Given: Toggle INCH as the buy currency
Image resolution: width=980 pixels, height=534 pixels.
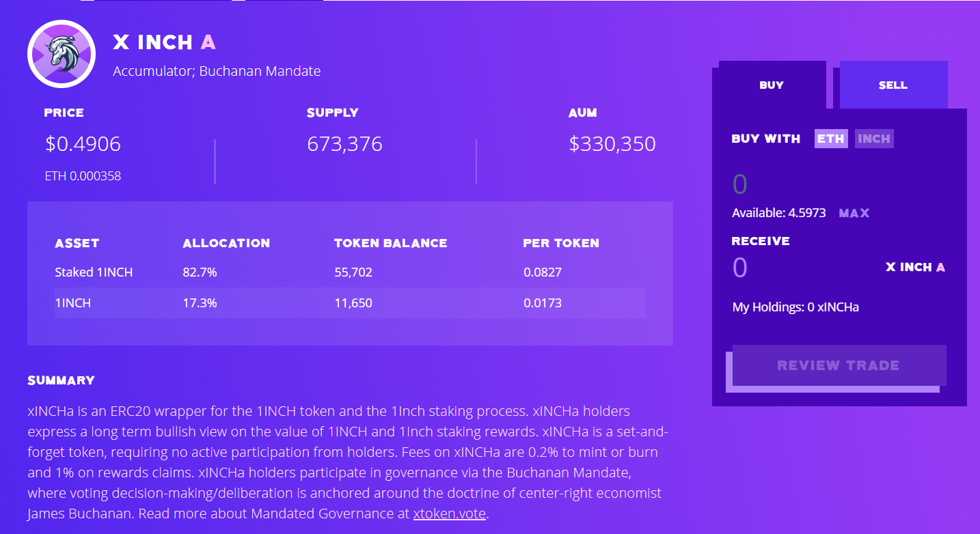Looking at the screenshot, I should click(874, 138).
